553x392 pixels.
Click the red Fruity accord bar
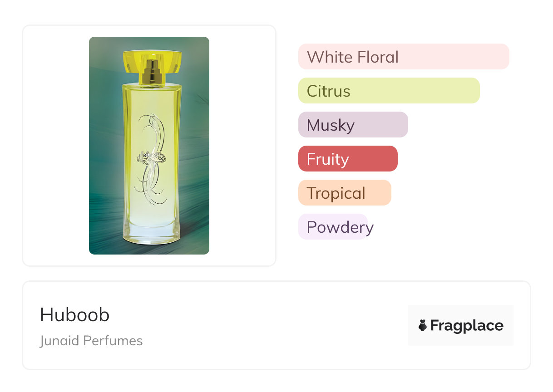[348, 159]
